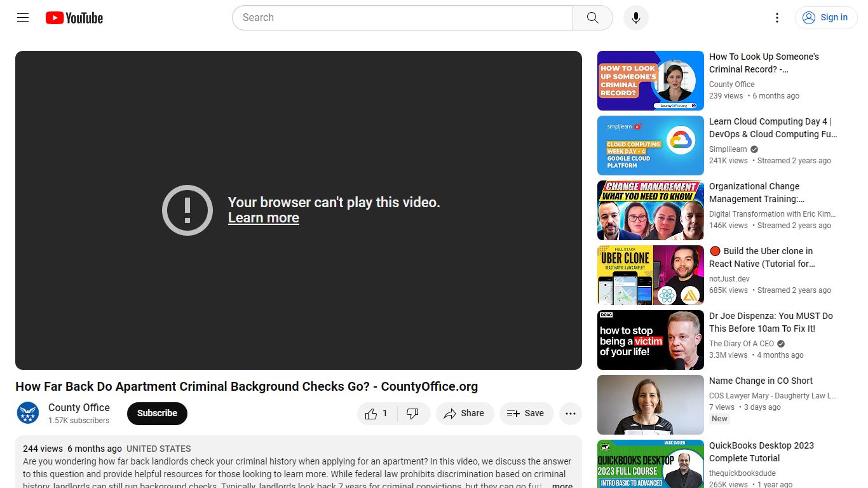
Task: Click COS Lawyer Mary channel name
Action: point(773,396)
